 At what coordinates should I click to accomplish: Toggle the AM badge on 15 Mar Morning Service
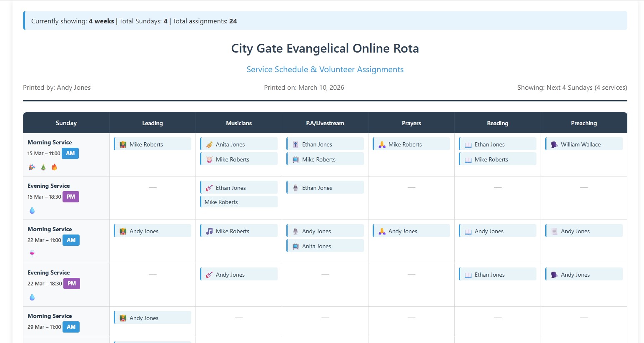coord(70,153)
